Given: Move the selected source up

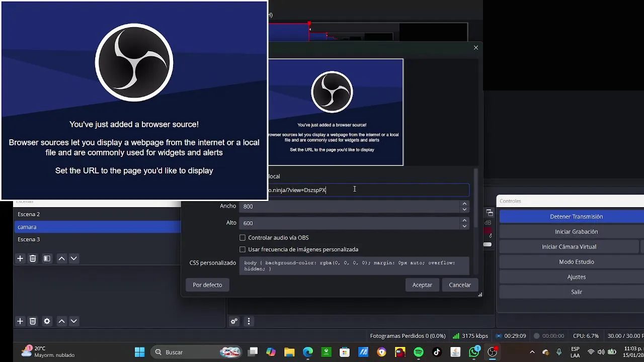Looking at the screenshot, I should pyautogui.click(x=61, y=321).
